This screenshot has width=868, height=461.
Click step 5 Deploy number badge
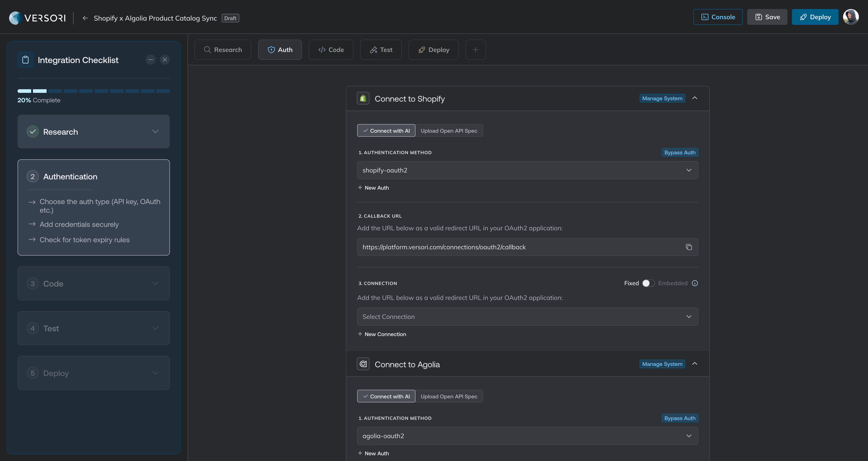[33, 373]
